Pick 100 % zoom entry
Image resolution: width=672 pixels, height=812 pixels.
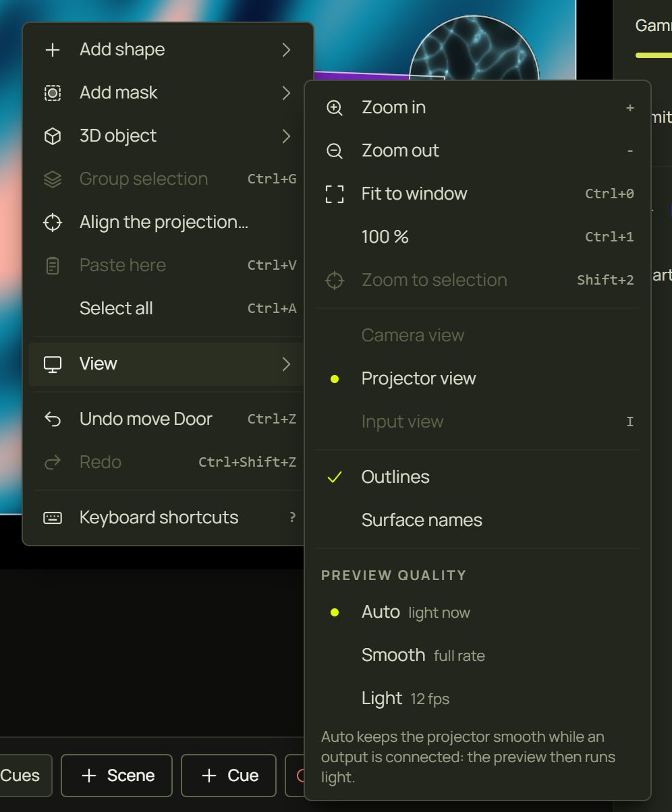(478, 237)
